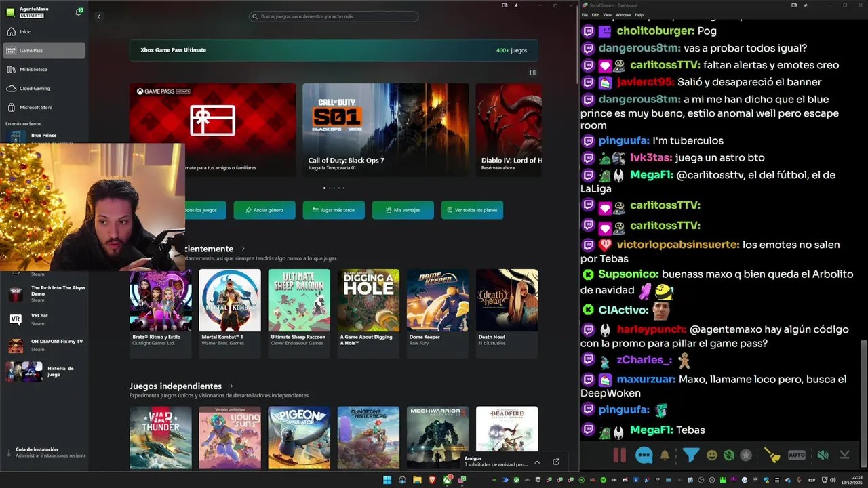Toggle the blue filter funnel icon
This screenshot has width=868, height=488.
[x=690, y=455]
